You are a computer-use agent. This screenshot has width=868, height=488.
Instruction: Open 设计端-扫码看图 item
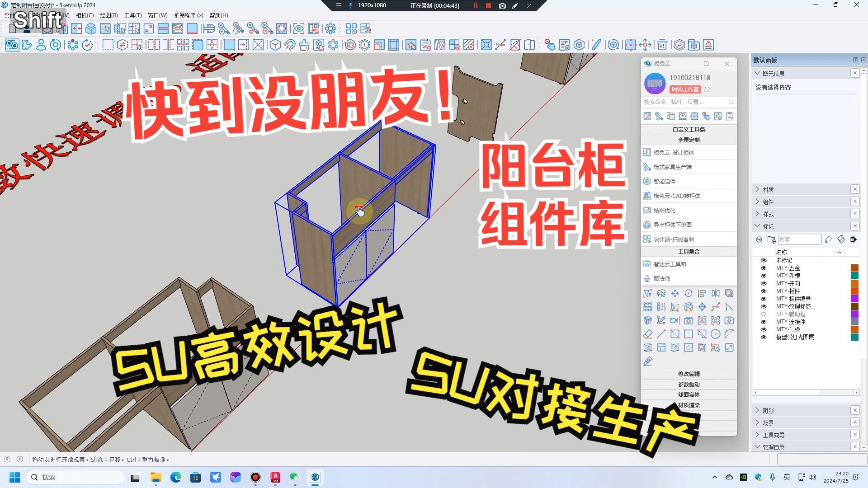coord(689,239)
